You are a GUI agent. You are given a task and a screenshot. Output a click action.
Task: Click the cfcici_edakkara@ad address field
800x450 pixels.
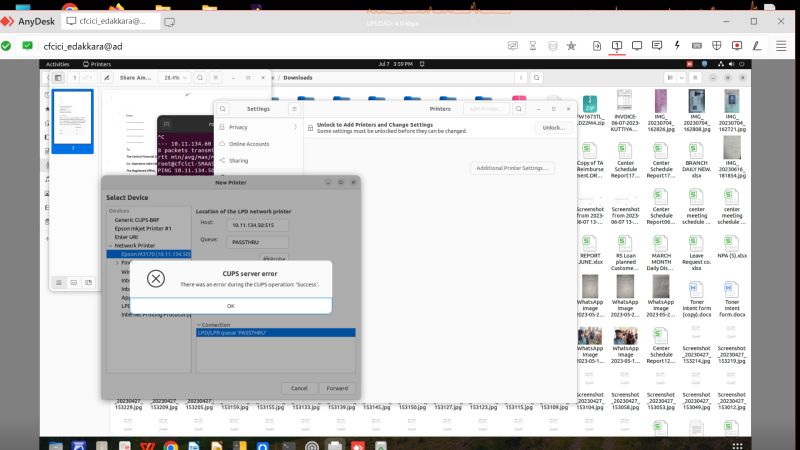tap(83, 46)
